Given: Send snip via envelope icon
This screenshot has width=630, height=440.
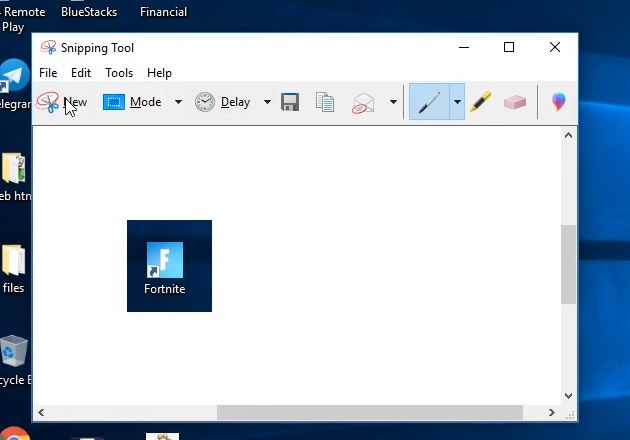Looking at the screenshot, I should coord(363,103).
